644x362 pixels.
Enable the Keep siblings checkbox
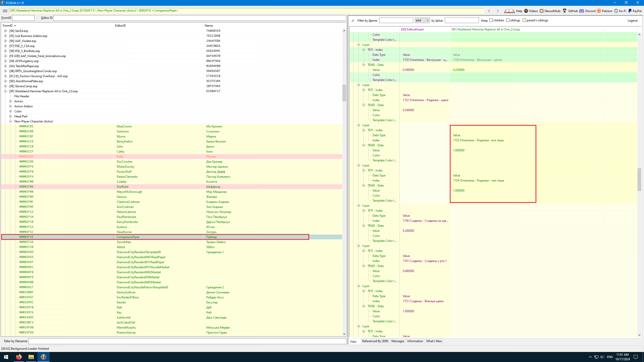pyautogui.click(x=508, y=20)
